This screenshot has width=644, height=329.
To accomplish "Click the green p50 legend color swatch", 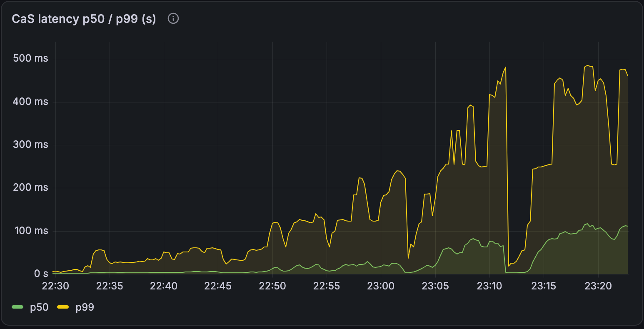I will click(17, 307).
